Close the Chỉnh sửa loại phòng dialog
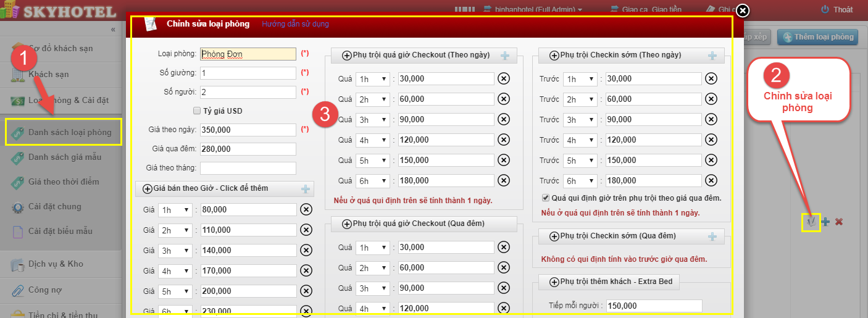This screenshot has width=868, height=318. tap(743, 10)
